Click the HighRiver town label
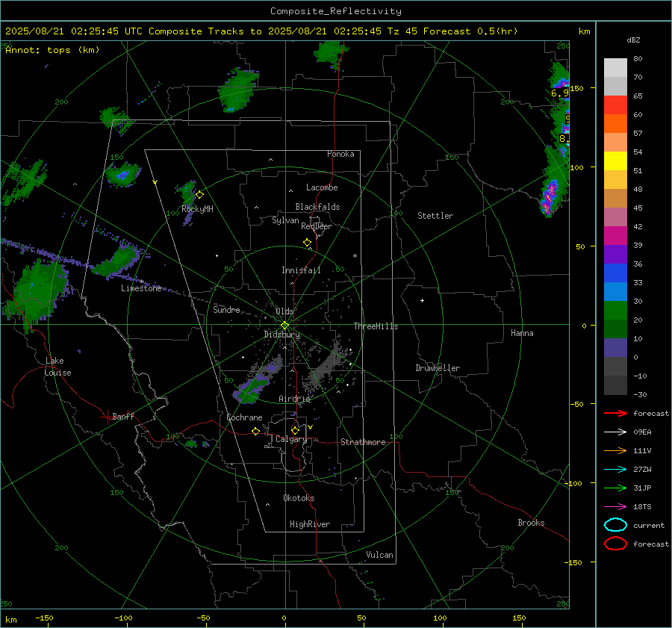Screen dimensions: 672x628 310,524
